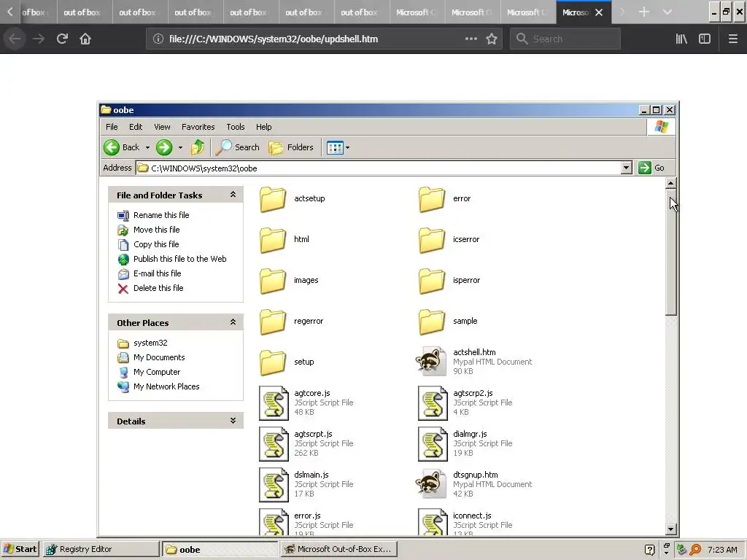Select the regerror folder
This screenshot has width=747, height=560.
coord(292,322)
